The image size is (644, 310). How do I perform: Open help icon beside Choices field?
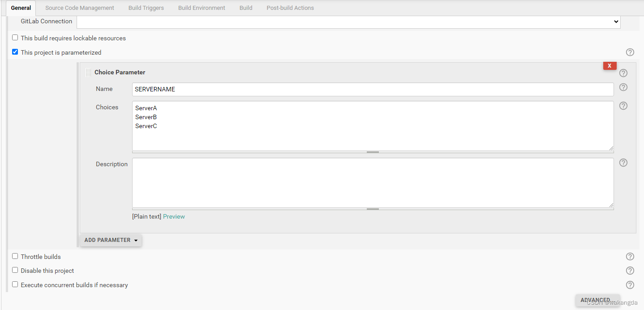[x=623, y=106]
